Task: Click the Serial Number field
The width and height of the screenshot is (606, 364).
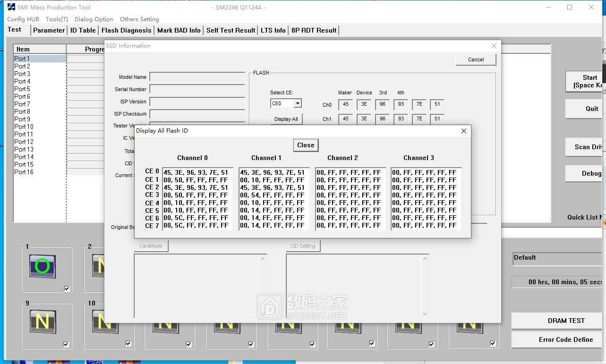Action: tap(197, 89)
